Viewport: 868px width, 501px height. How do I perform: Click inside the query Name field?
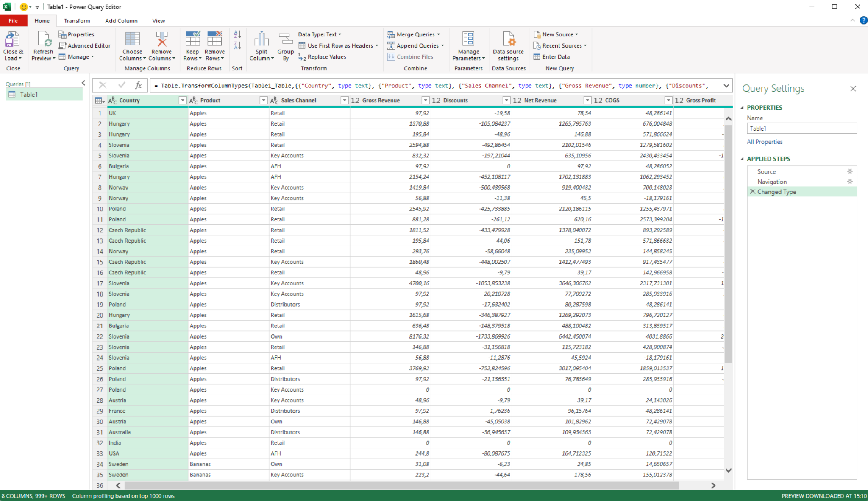pyautogui.click(x=801, y=128)
